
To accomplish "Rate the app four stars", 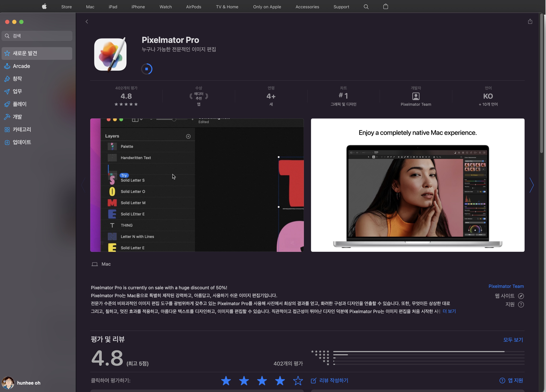I will 280,381.
